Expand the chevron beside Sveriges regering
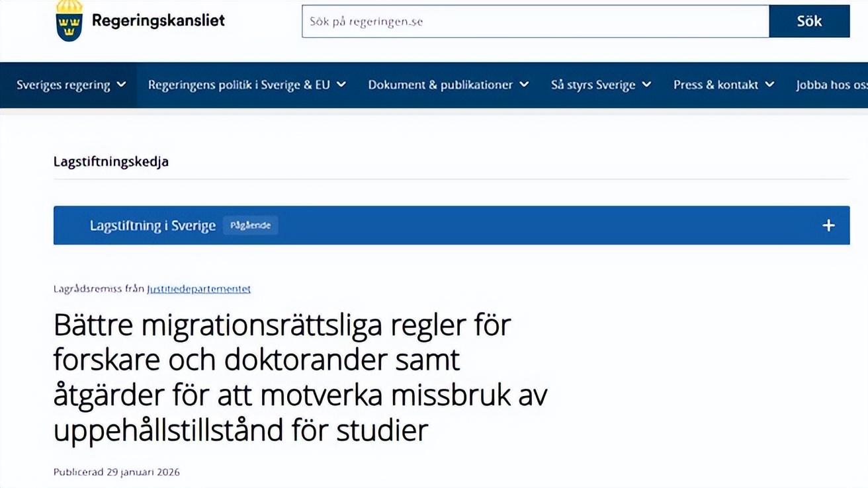This screenshot has height=488, width=868. pyautogui.click(x=121, y=85)
